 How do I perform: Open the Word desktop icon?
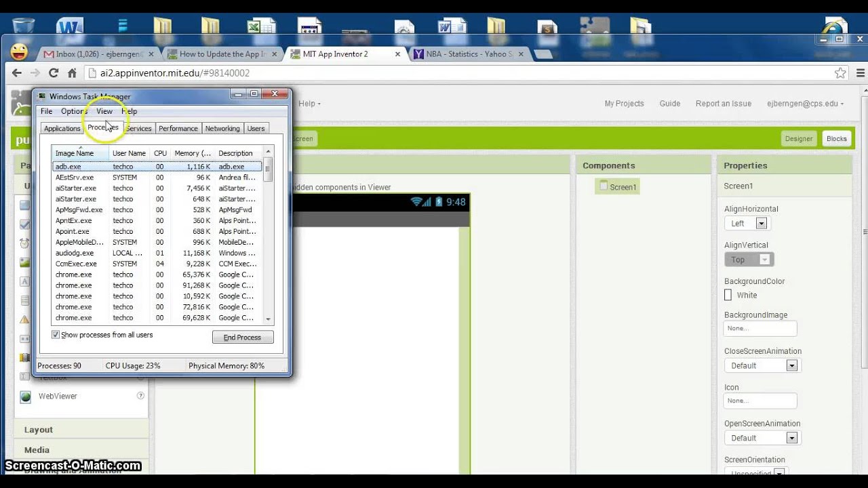coord(69,27)
